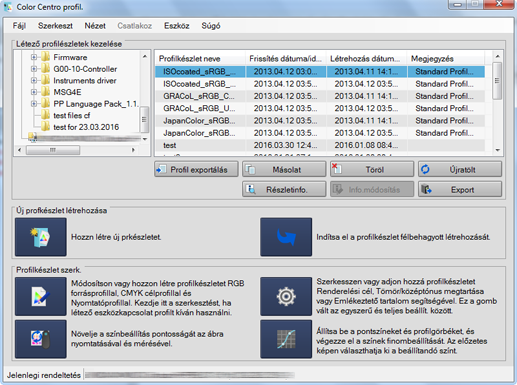Click the Export button
Viewport: 517px width, 385px height.
(x=460, y=189)
